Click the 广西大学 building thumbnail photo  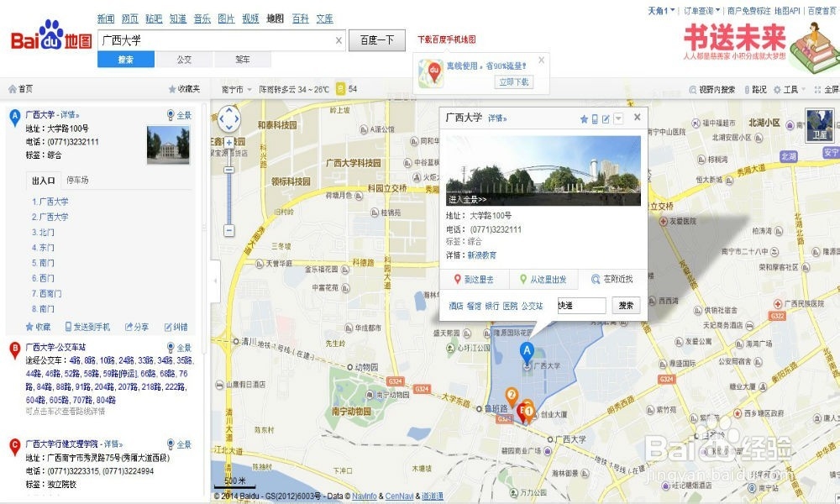coord(168,145)
